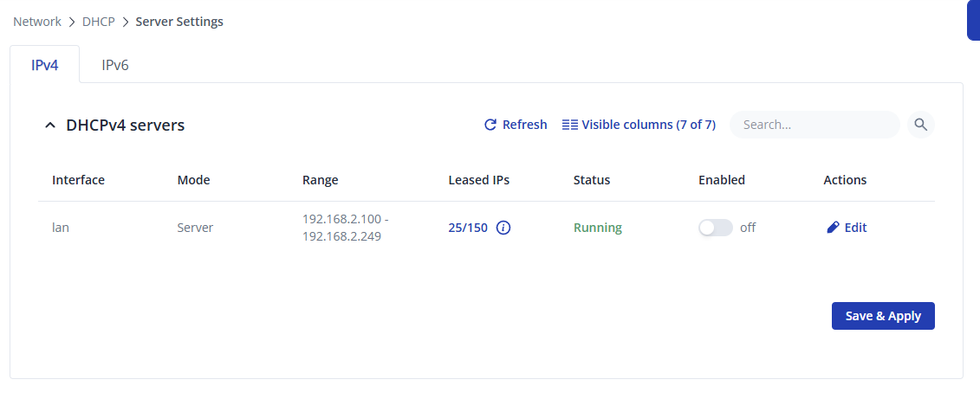Image resolution: width=980 pixels, height=399 pixels.
Task: Click the blue side panel handle
Action: pos(974,20)
